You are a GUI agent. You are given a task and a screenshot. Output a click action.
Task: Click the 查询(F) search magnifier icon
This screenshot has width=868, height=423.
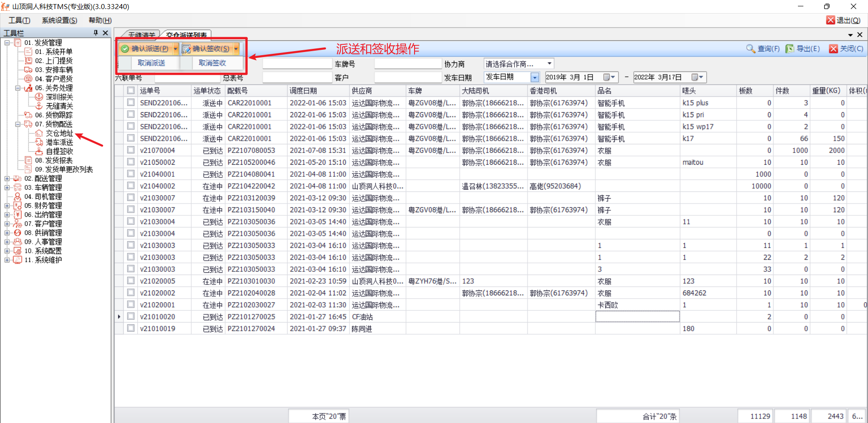(x=750, y=48)
